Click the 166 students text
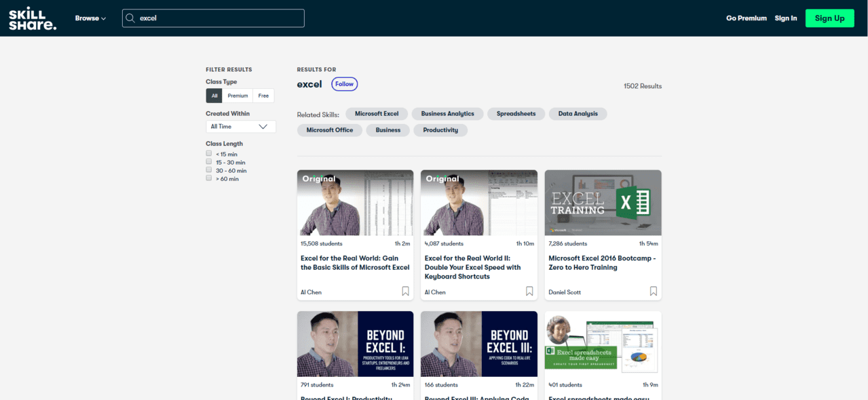Image resolution: width=868 pixels, height=400 pixels. click(441, 384)
